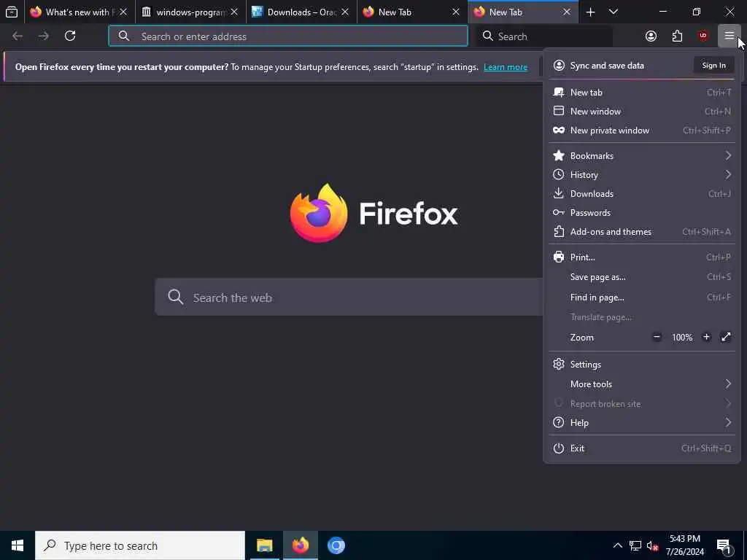The height and width of the screenshot is (560, 747).
Task: Select "Find in page..." menu item
Action: click(x=642, y=297)
